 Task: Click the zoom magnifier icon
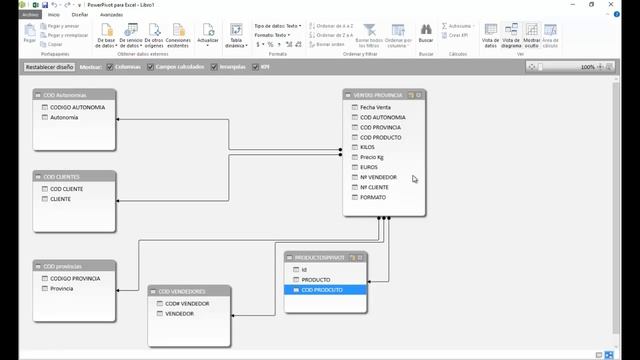pos(609,67)
